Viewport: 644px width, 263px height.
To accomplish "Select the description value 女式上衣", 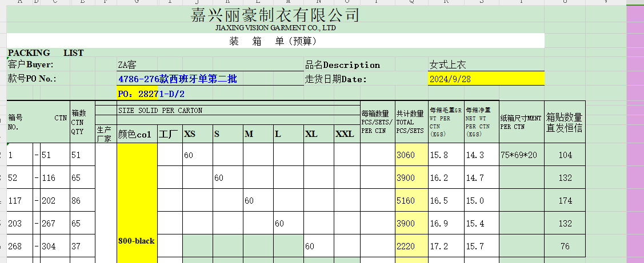I will pos(448,65).
